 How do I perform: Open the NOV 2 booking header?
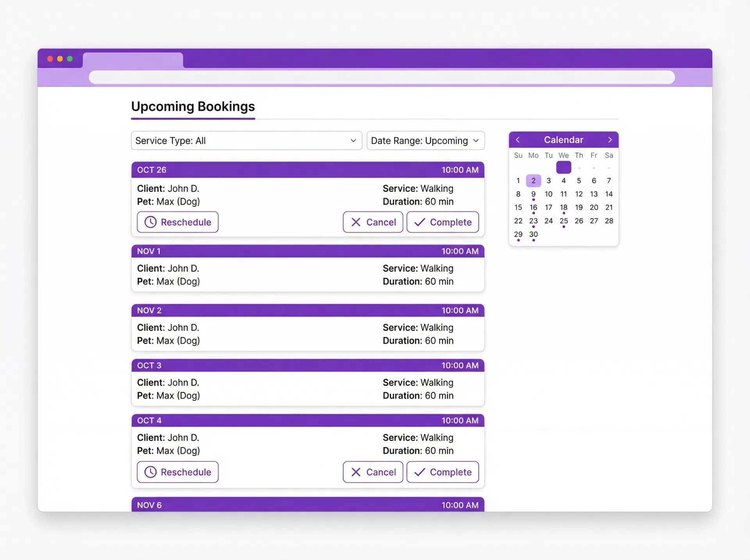[308, 310]
